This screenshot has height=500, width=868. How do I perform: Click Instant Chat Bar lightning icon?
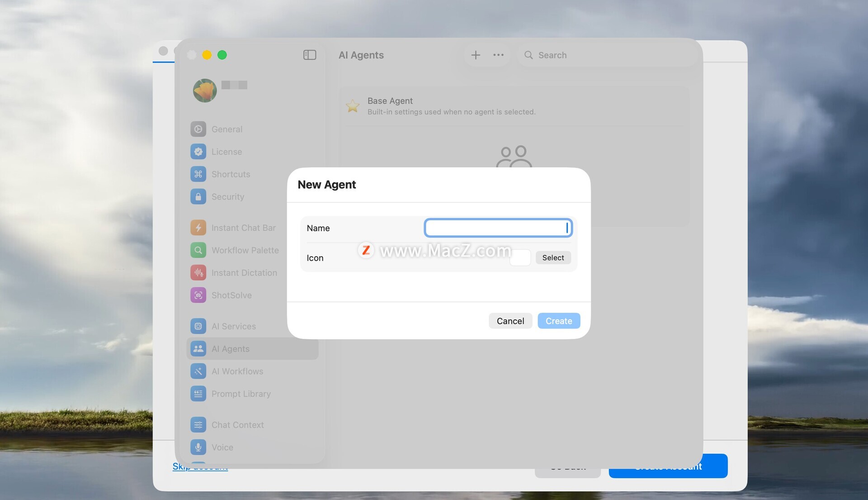(198, 228)
